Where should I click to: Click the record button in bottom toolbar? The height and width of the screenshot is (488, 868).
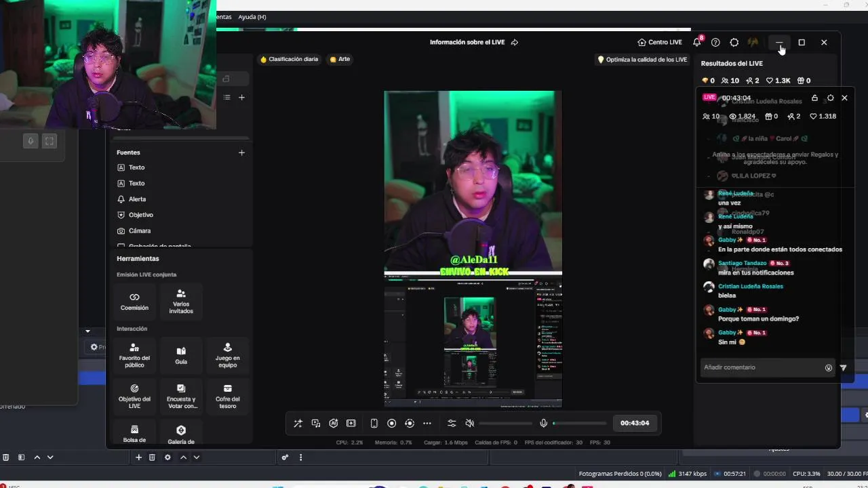click(391, 423)
